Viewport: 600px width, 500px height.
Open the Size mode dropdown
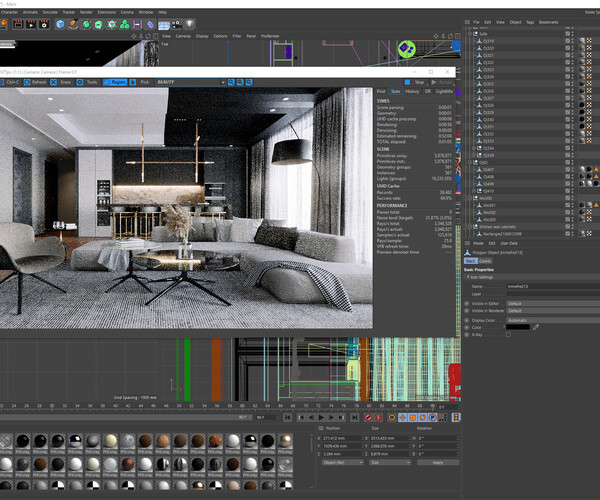click(x=390, y=463)
